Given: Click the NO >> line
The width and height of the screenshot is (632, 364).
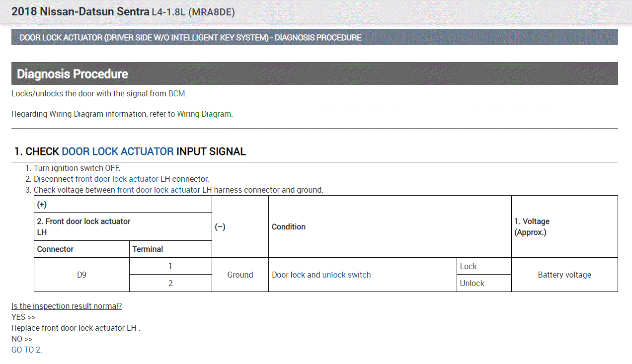Looking at the screenshot, I should [x=22, y=339].
